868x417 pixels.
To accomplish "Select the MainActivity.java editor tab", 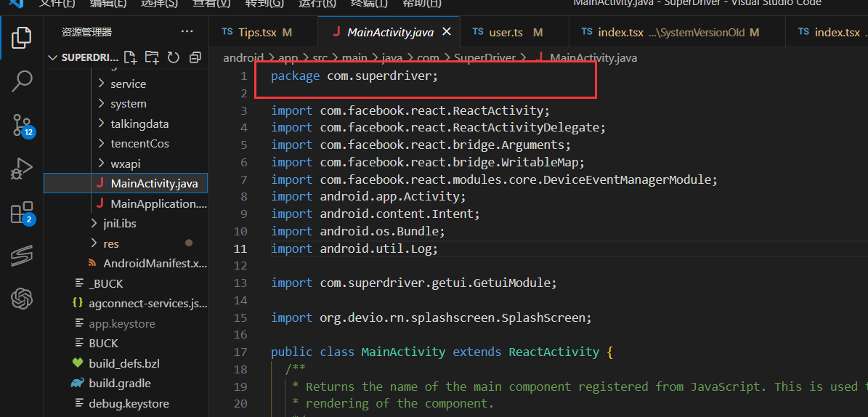I will (x=390, y=32).
